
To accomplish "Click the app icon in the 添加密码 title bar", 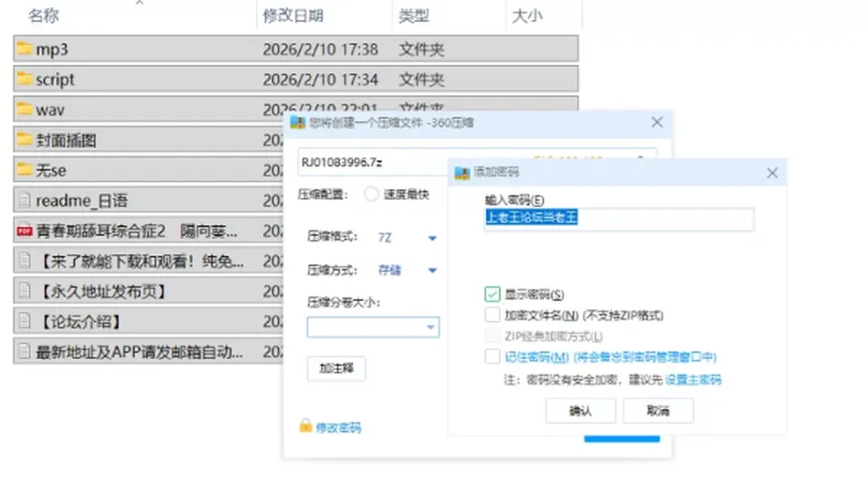I will (462, 172).
